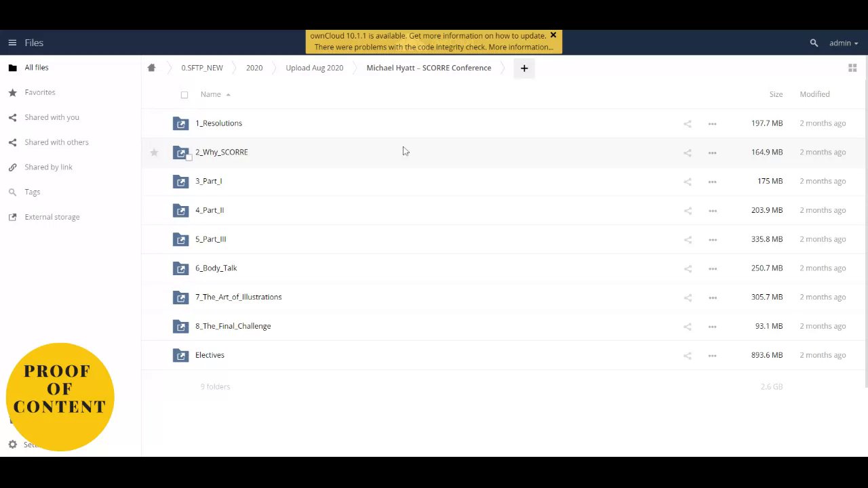Click the 6_Body_Talk folder icon
The width and height of the screenshot is (868, 488).
click(180, 268)
